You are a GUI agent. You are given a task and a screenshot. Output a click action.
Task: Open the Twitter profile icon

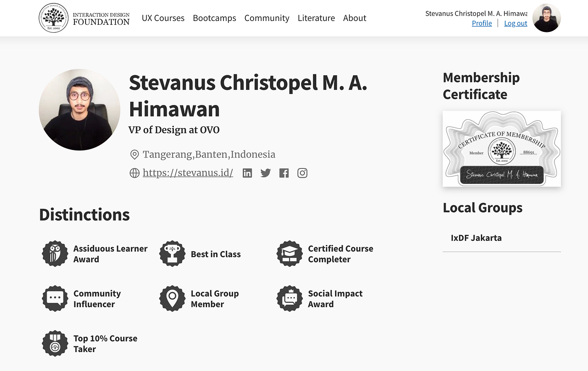(x=265, y=173)
